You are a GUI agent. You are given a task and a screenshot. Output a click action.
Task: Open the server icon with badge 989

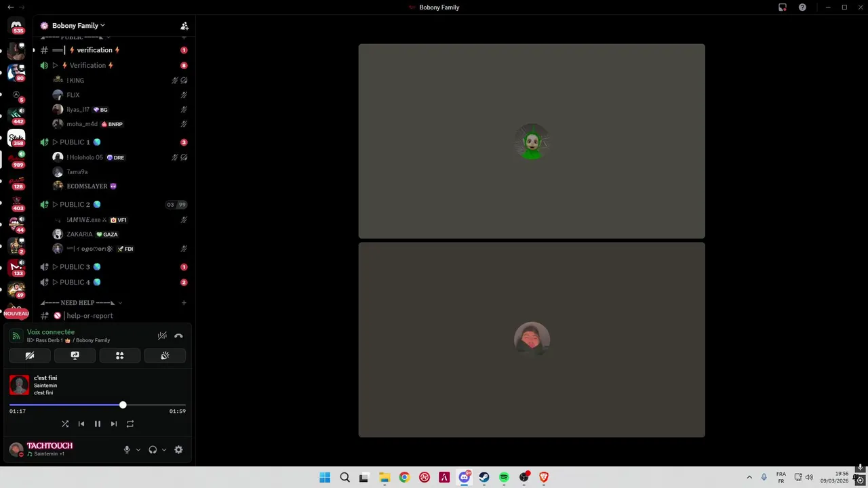pyautogui.click(x=16, y=160)
